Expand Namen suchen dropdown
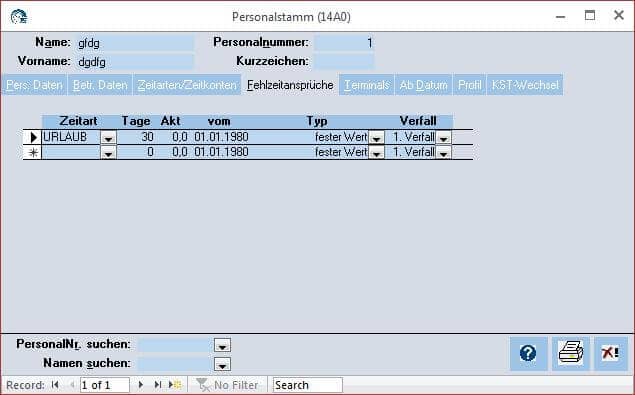Image resolution: width=635 pixels, height=395 pixels. 222,364
